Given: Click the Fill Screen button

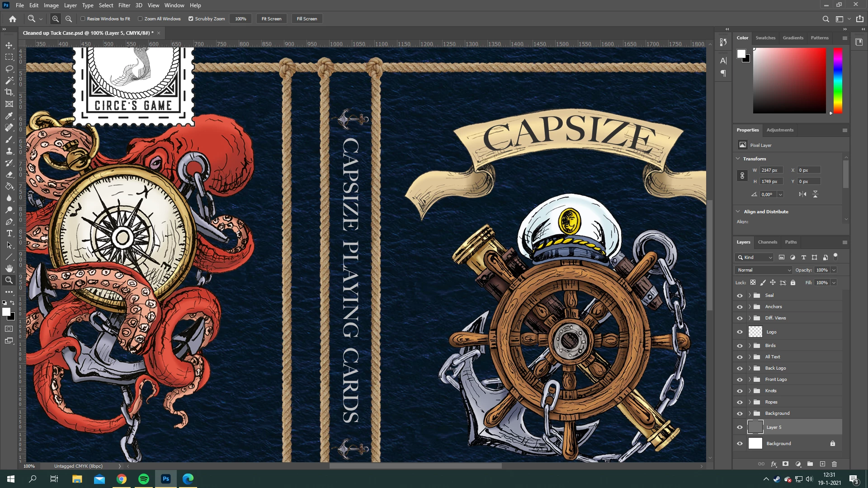Looking at the screenshot, I should pos(307,19).
